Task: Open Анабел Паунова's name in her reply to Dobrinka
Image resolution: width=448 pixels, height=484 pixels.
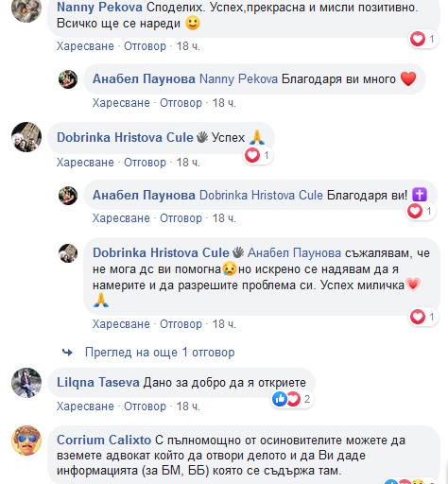Action: tap(144, 196)
